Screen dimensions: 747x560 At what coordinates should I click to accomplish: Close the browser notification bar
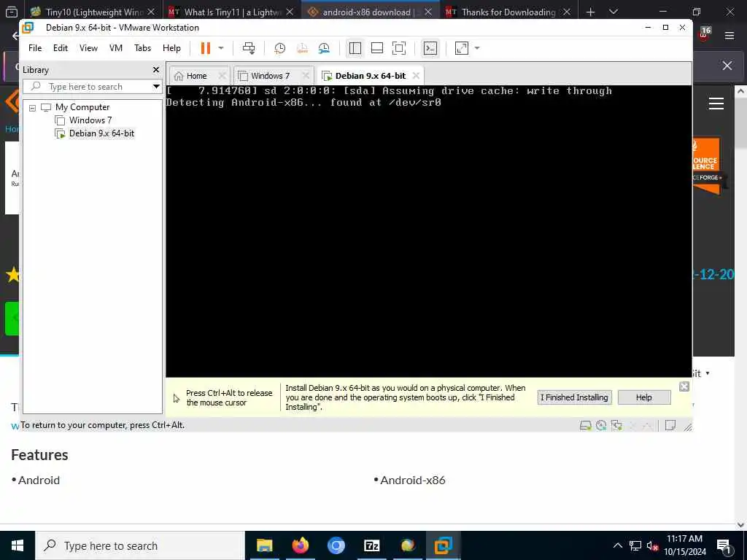point(727,66)
